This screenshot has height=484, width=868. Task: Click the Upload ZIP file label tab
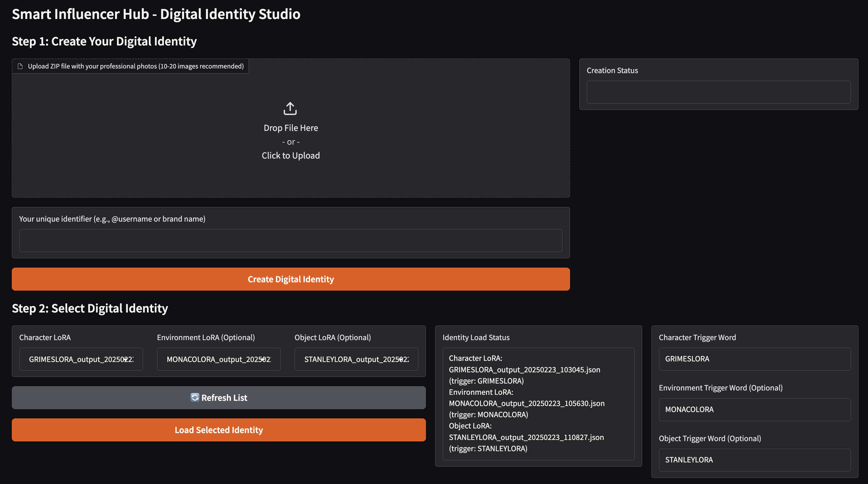(135, 66)
